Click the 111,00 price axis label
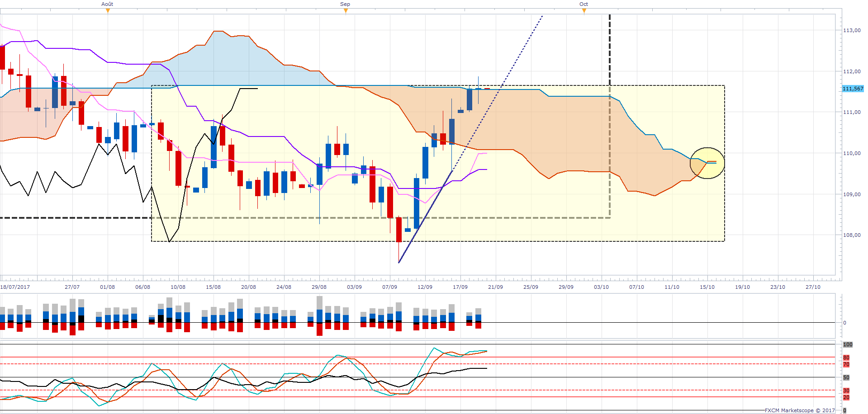This screenshot has width=868, height=414. pos(852,112)
